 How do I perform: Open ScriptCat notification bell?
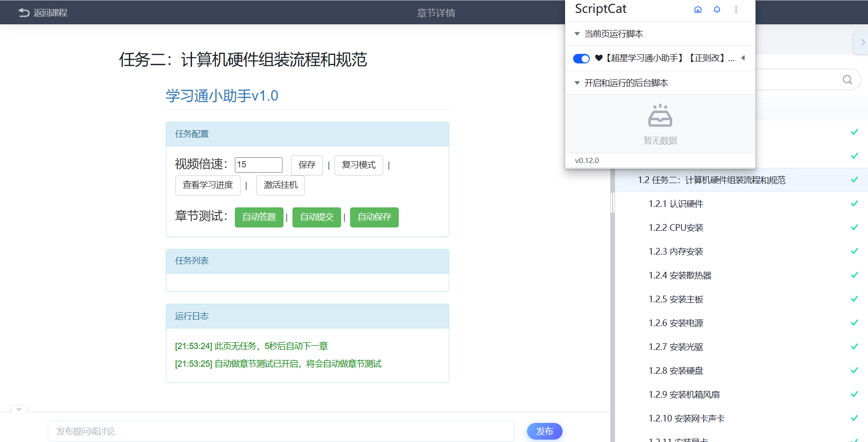(x=717, y=10)
